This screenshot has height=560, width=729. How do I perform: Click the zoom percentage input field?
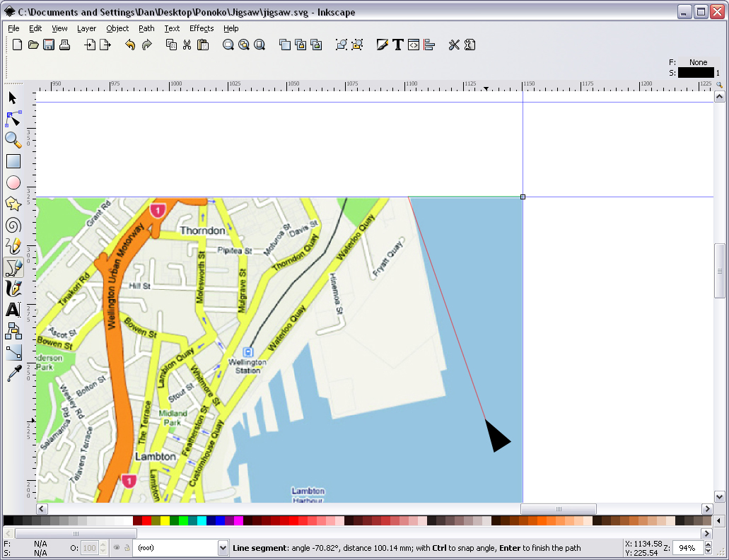coord(687,548)
